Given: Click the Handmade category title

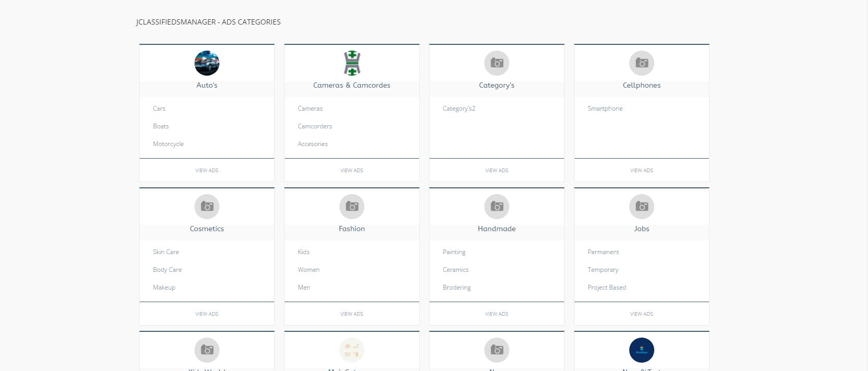Looking at the screenshot, I should point(496,229).
